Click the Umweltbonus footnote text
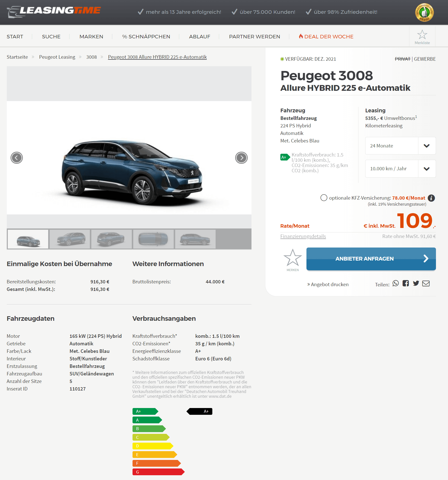Screen dimensions: 448x480 click(391, 118)
